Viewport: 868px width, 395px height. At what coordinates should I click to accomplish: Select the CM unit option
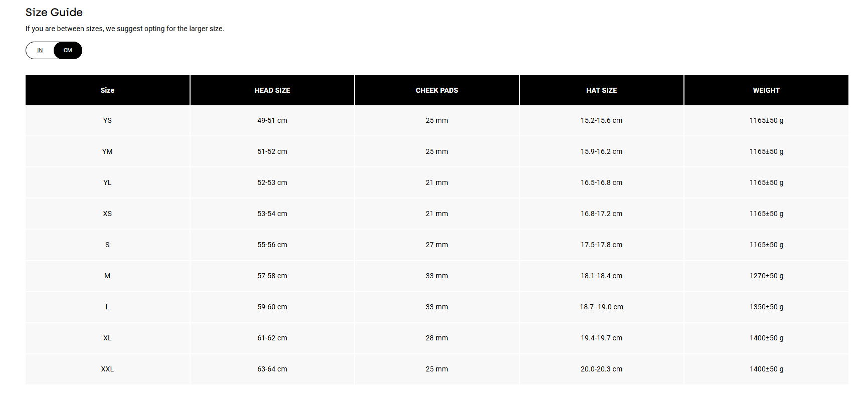(68, 51)
